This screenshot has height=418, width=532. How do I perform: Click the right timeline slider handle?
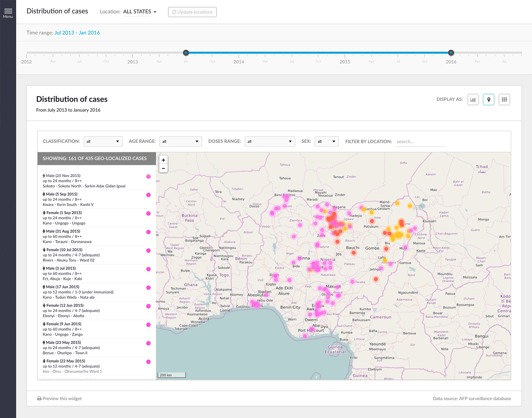[x=451, y=53]
